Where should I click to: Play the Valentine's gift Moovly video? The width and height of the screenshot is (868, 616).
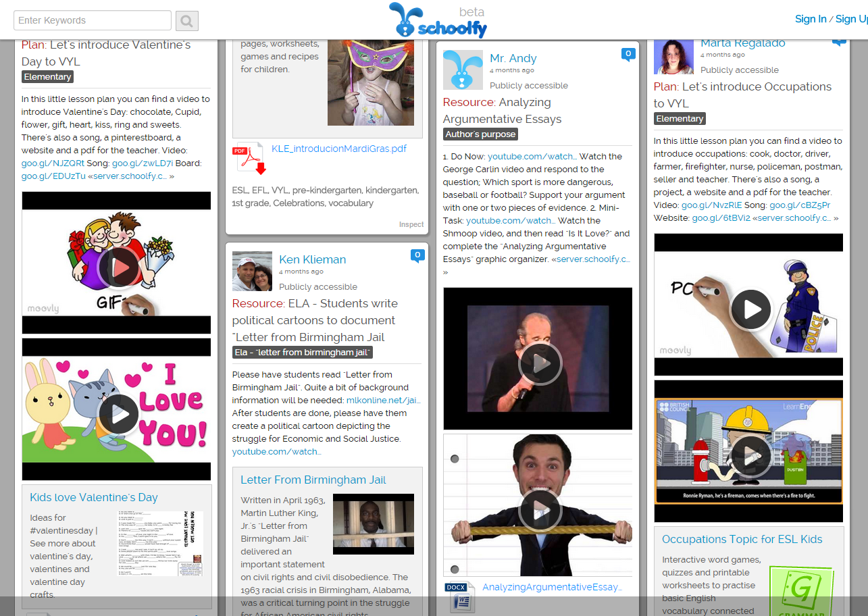point(118,268)
